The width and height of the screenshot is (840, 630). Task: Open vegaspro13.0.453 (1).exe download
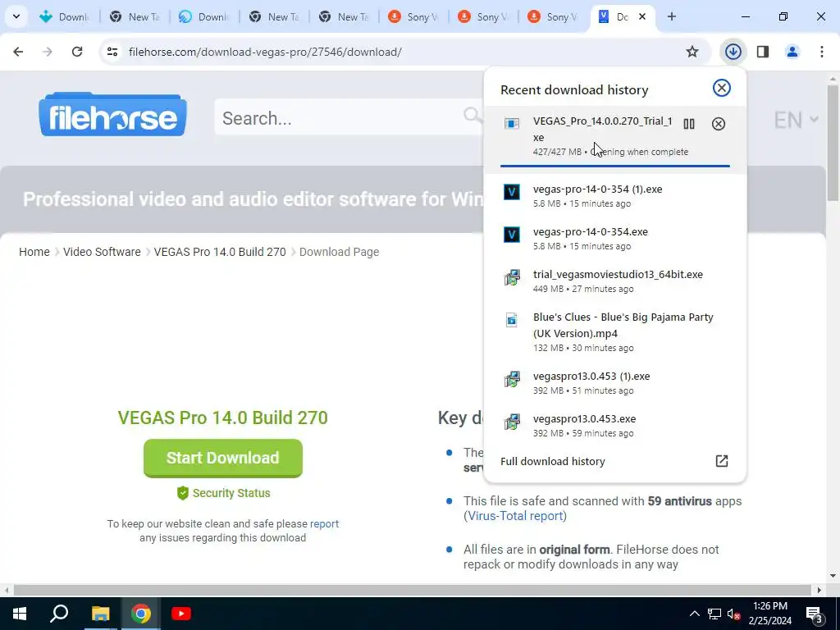click(x=614, y=382)
